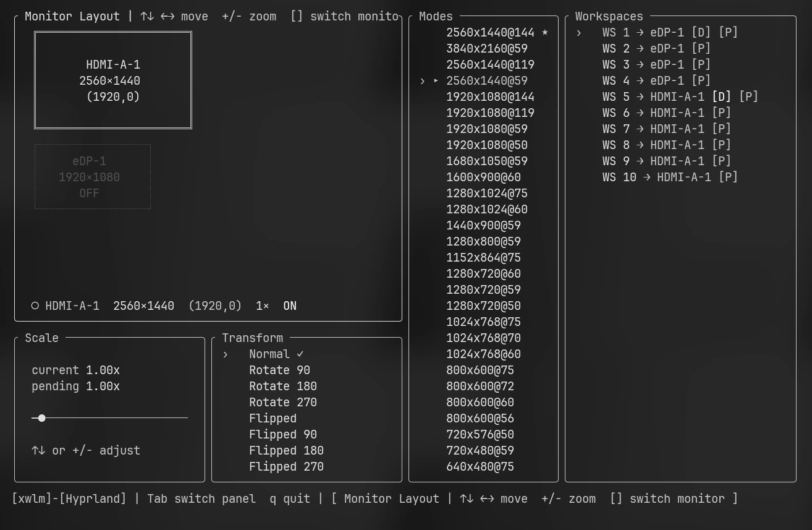Screen dimensions: 812x530
Task: Select the disabled eDP-1 monitor box
Action: (x=93, y=177)
